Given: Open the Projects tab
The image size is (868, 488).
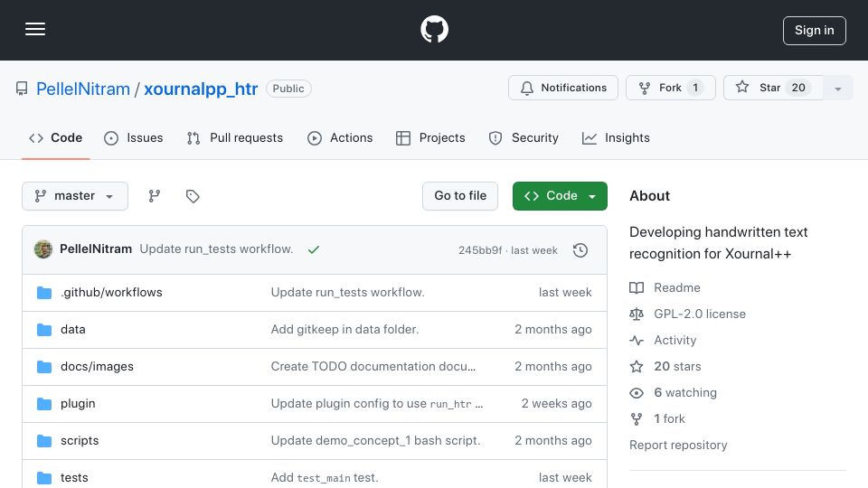Looking at the screenshot, I should [x=430, y=137].
